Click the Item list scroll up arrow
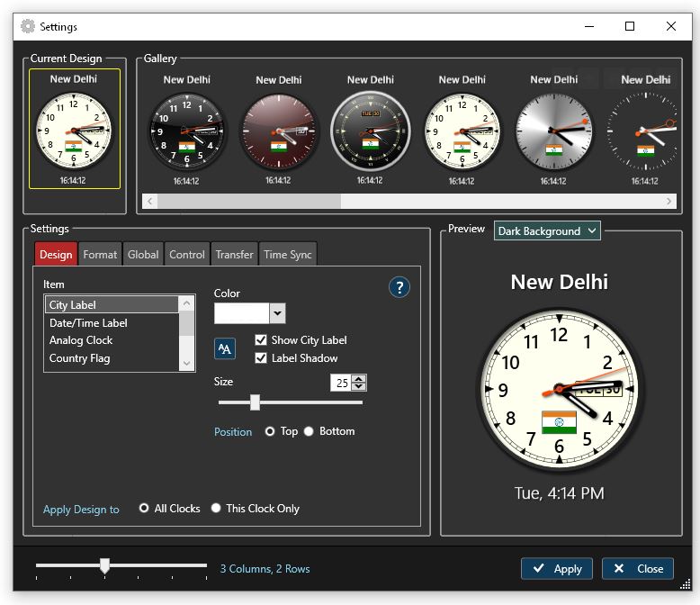The height and width of the screenshot is (605, 700). [186, 303]
